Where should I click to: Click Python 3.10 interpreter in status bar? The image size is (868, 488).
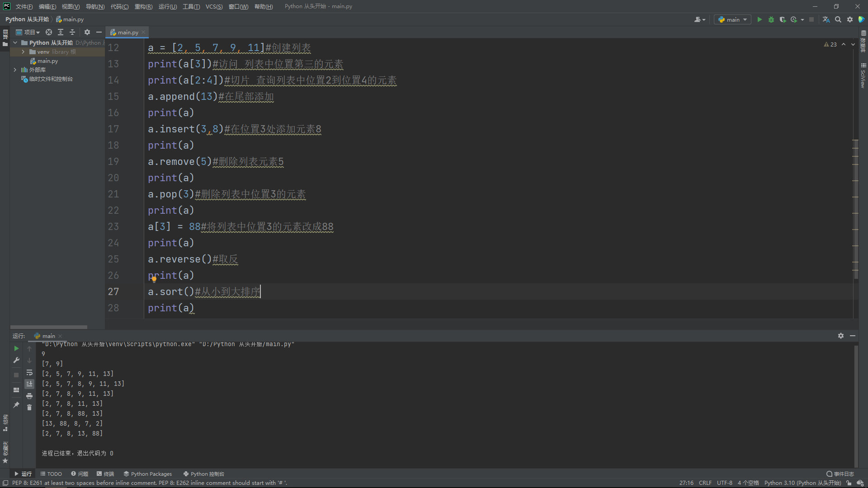coord(802,483)
